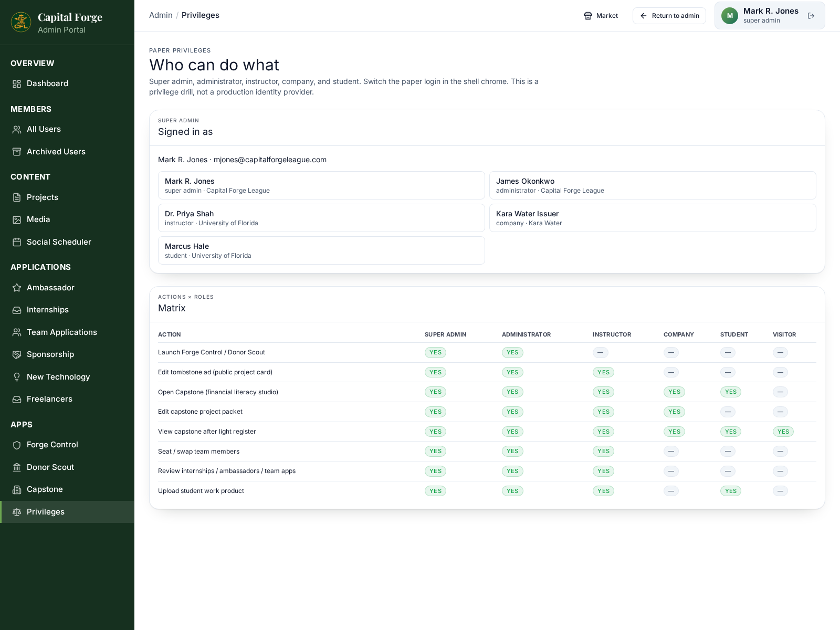The image size is (840, 630).
Task: Click the Social Scheduler calendar icon
Action: pos(17,242)
